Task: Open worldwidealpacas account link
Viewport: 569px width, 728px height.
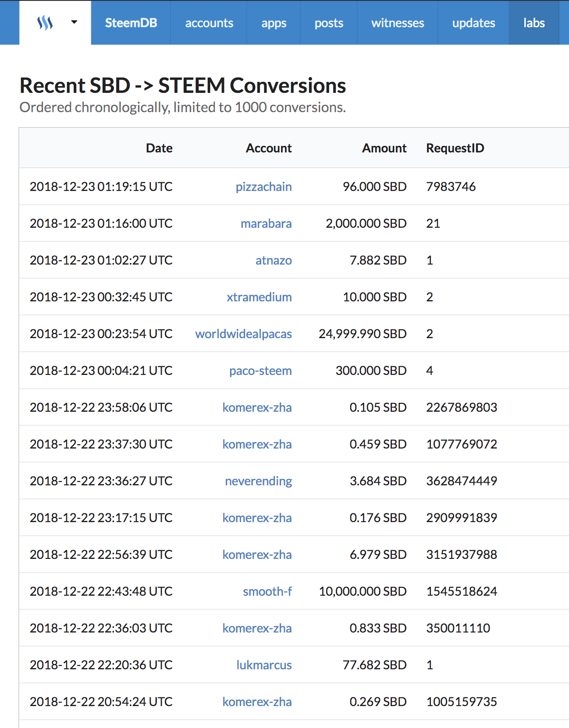Action: pyautogui.click(x=243, y=334)
